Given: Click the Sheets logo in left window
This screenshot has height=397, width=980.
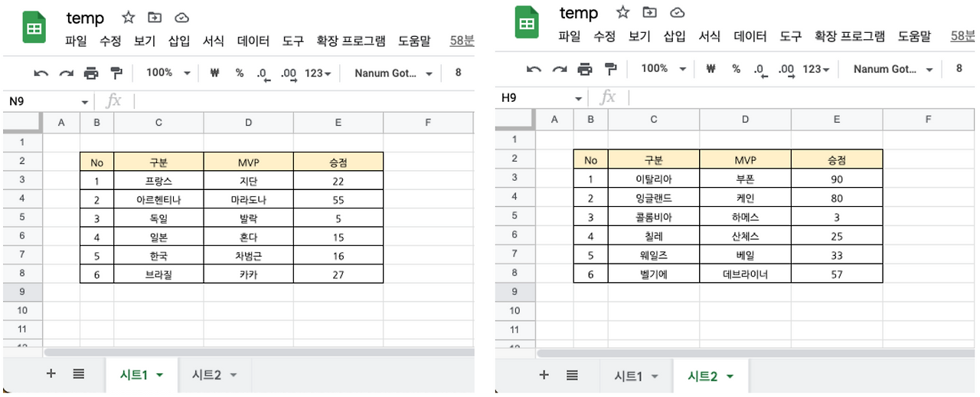Looking at the screenshot, I should (34, 29).
